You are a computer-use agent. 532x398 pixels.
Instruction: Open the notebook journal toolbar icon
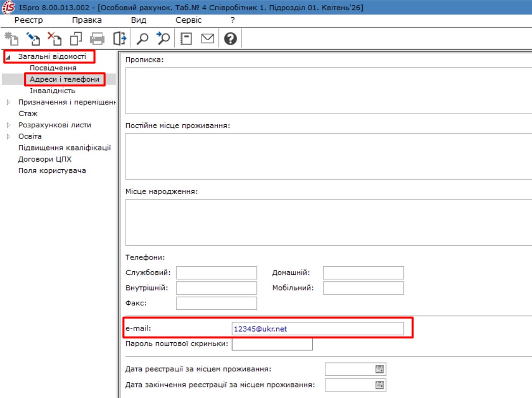186,39
